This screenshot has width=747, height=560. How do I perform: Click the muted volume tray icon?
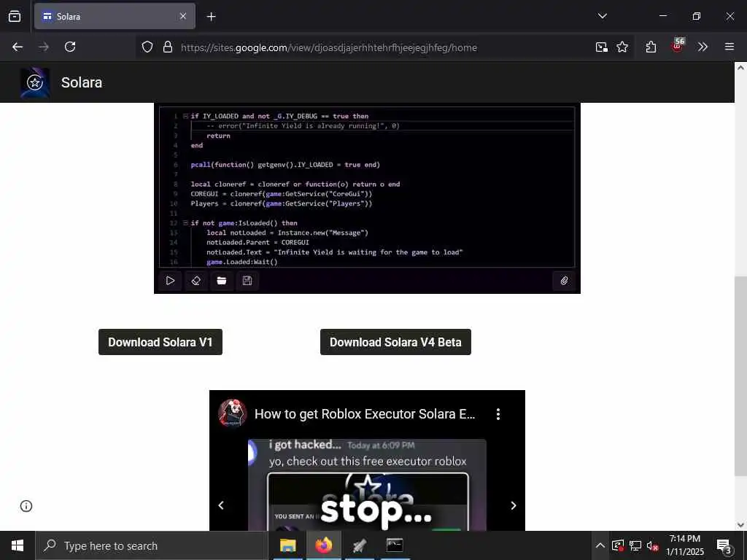click(653, 545)
